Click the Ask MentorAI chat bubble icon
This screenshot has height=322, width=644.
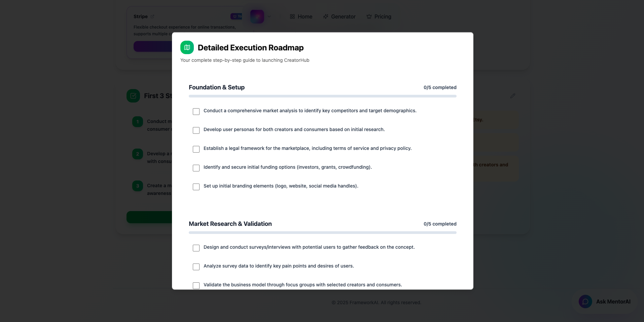[585, 301]
